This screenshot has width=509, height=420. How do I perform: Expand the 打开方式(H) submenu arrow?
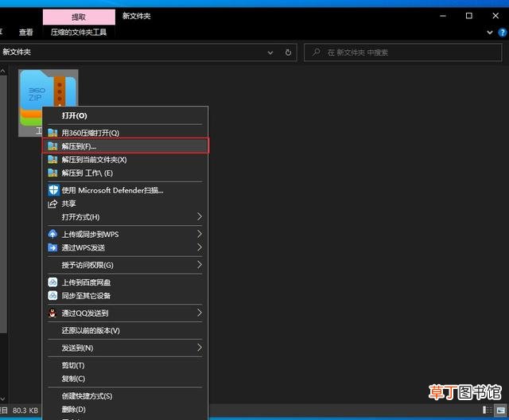(200, 217)
